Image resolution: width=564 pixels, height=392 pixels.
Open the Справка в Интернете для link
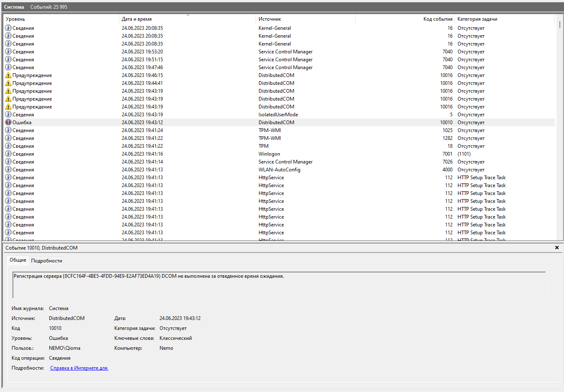(79, 368)
